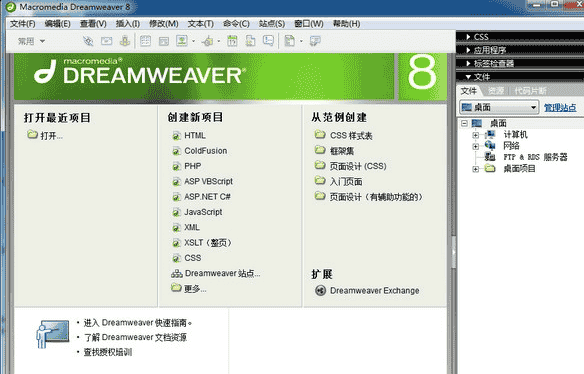
Task: Create a new HTML document
Action: [195, 136]
